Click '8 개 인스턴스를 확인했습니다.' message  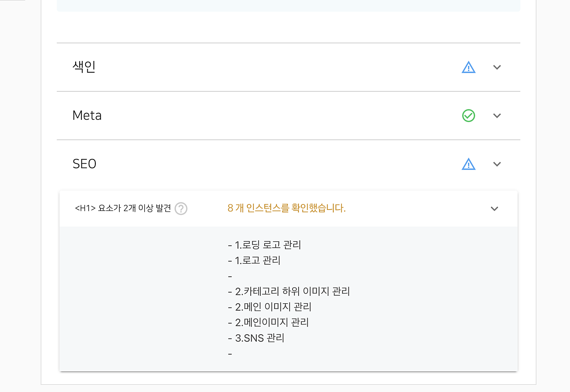tap(286, 208)
